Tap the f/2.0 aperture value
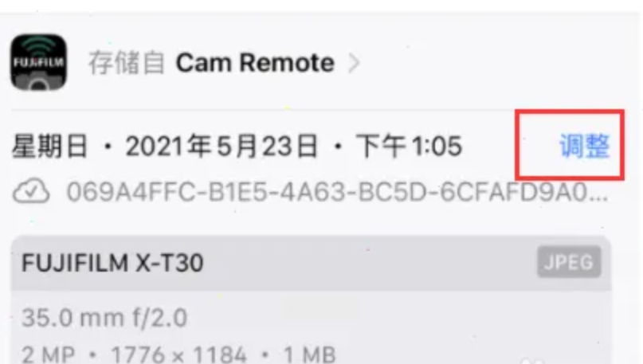Image resolution: width=643 pixels, height=364 pixels. [x=159, y=318]
